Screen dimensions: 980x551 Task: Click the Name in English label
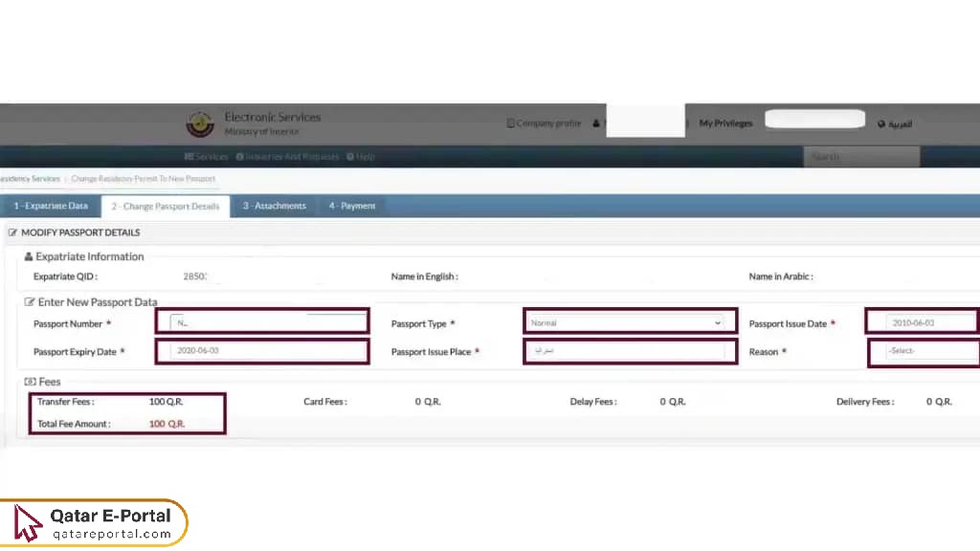(424, 276)
